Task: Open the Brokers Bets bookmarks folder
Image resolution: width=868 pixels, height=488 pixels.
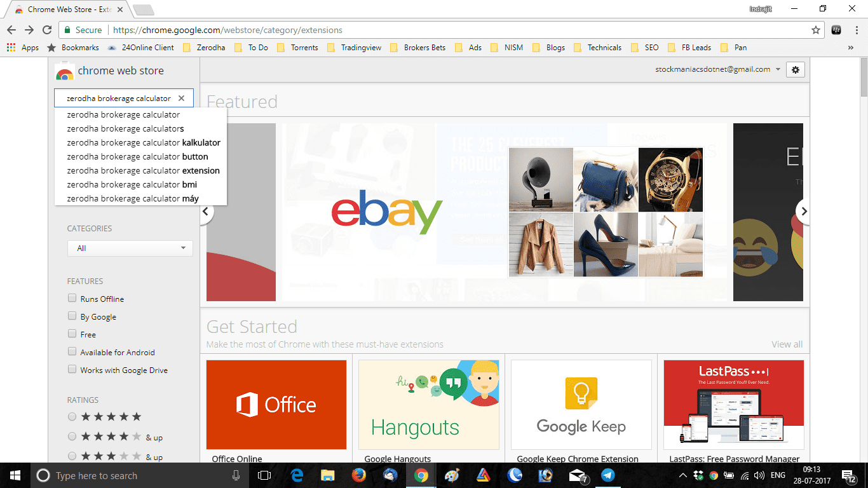Action: (x=417, y=48)
